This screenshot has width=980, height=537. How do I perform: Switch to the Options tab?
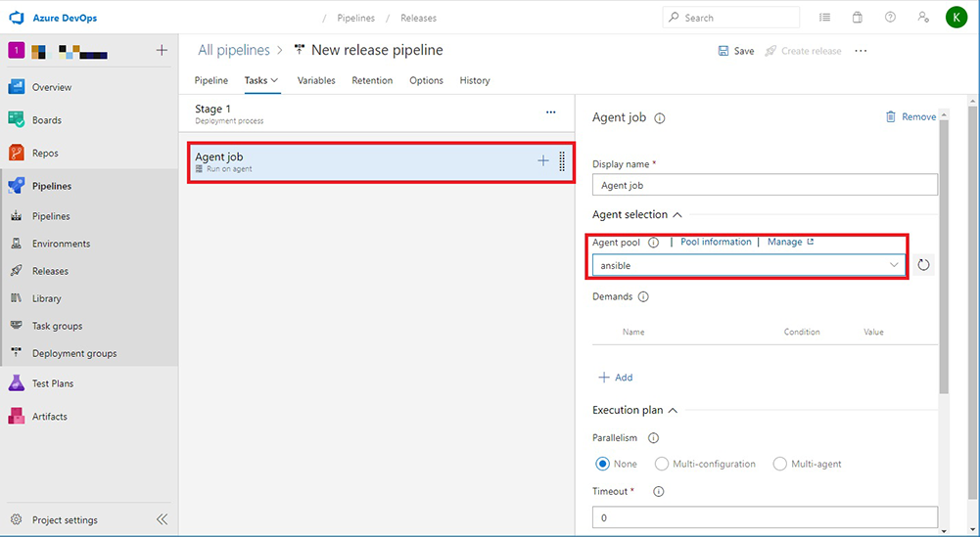[426, 80]
